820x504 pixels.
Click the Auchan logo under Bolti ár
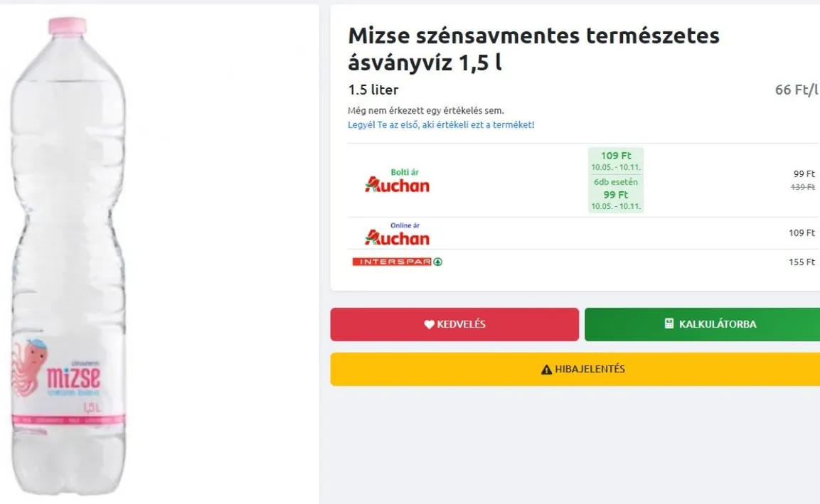point(397,185)
